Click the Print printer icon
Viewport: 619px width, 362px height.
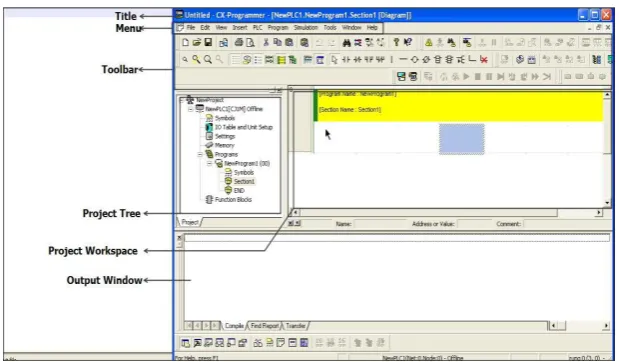tap(239, 43)
